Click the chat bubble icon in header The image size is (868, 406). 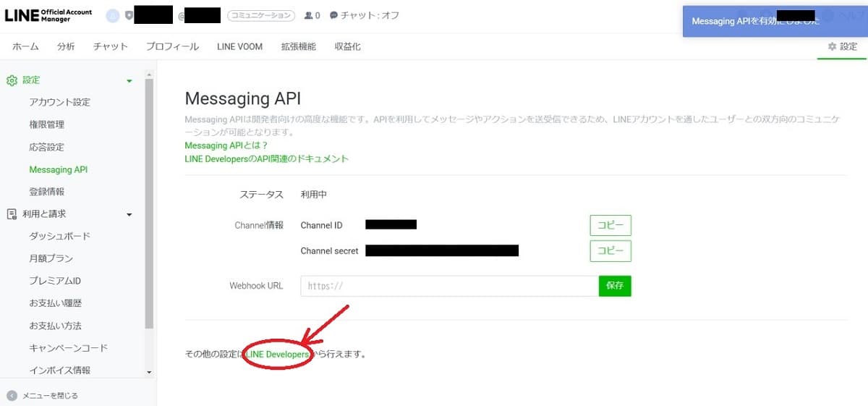[x=333, y=15]
